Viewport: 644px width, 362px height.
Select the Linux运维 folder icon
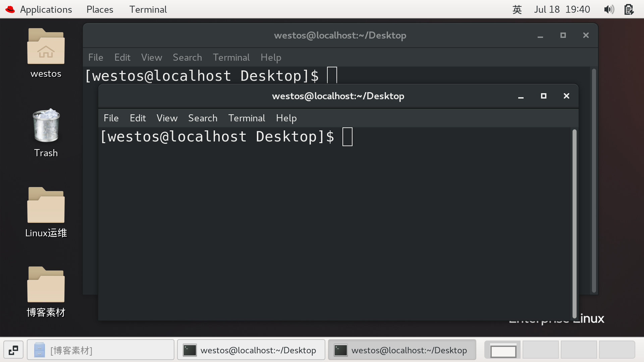[46, 205]
